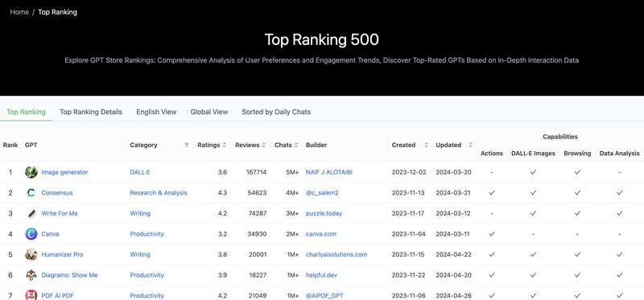Click the Writing category for Write For Me

click(140, 213)
